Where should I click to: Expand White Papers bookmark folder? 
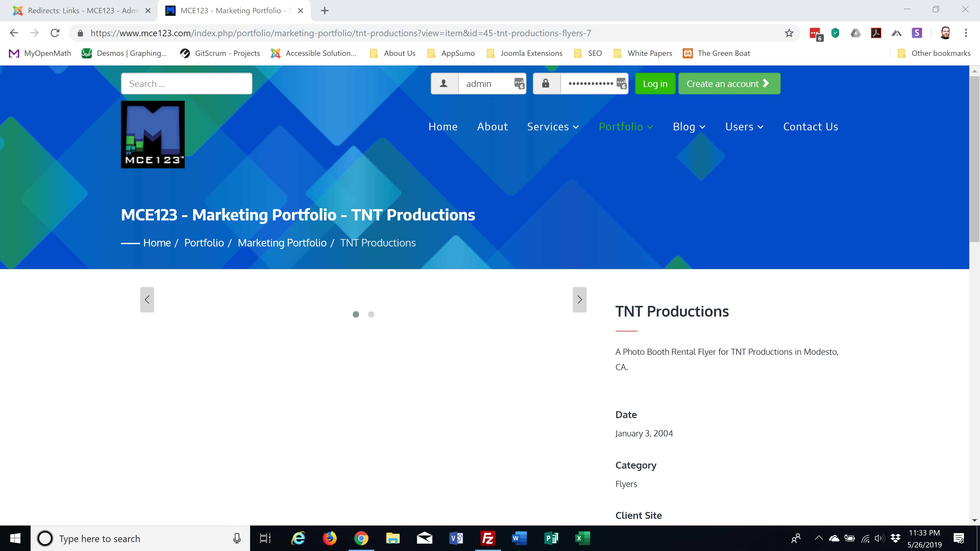tap(643, 53)
